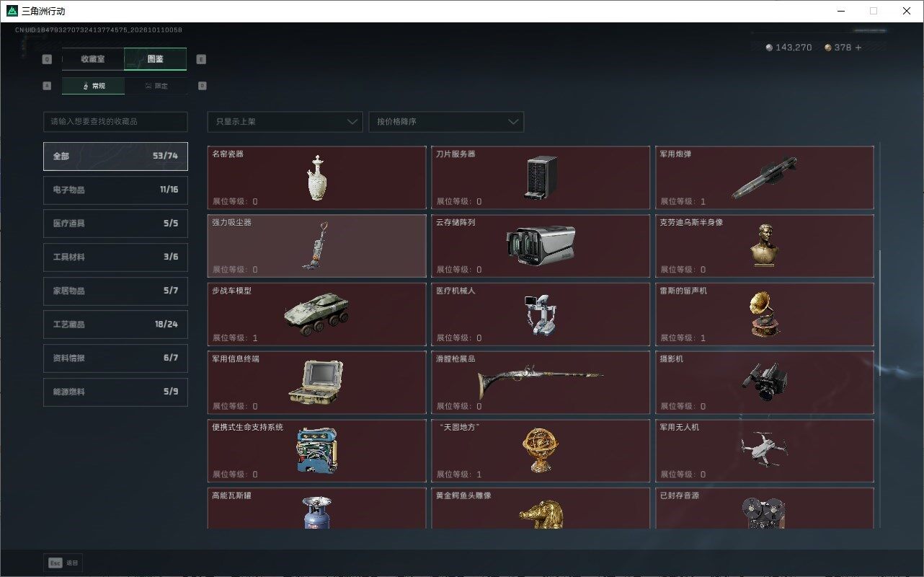This screenshot has width=924, height=577.
Task: Select the 全部 53/74 category
Action: [115, 156]
